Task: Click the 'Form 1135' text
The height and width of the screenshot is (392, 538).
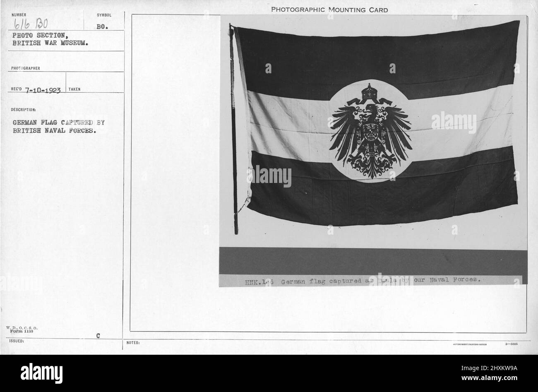Action: 21,332
